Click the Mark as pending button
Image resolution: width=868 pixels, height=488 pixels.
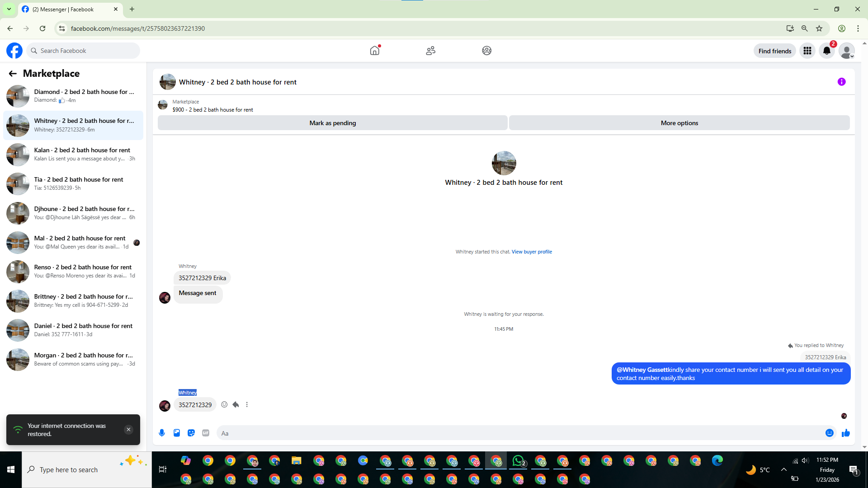[332, 123]
